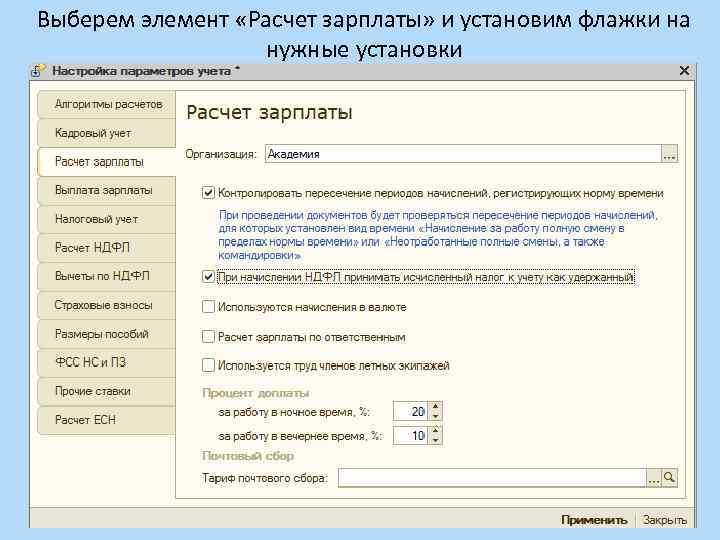The width and height of the screenshot is (720, 540).
Task: Click blue hint text about пересечение периодов
Action: pos(438,235)
